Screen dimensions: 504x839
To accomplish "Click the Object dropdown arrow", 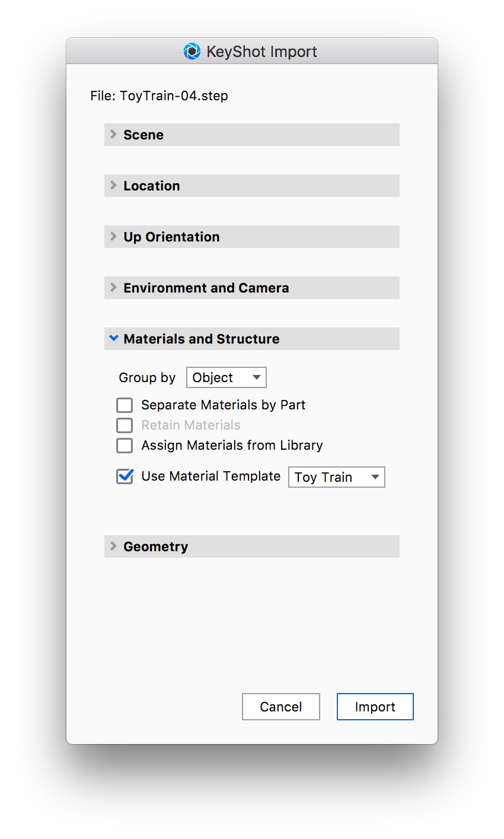I will [x=257, y=377].
